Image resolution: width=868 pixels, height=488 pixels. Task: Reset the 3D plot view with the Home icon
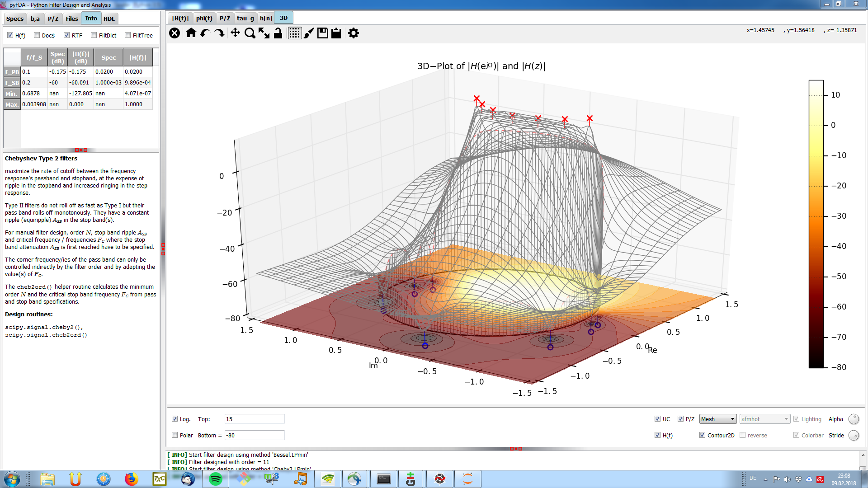(191, 33)
